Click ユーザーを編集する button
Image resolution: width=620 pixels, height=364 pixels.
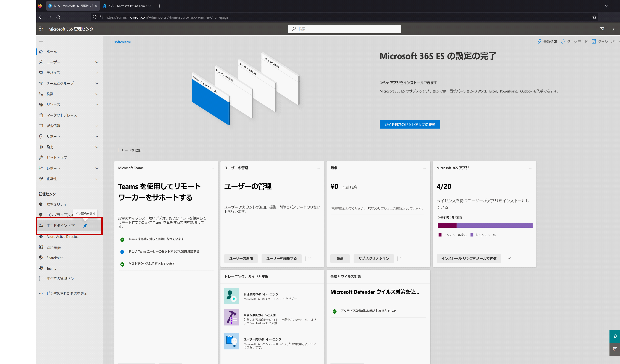(281, 259)
